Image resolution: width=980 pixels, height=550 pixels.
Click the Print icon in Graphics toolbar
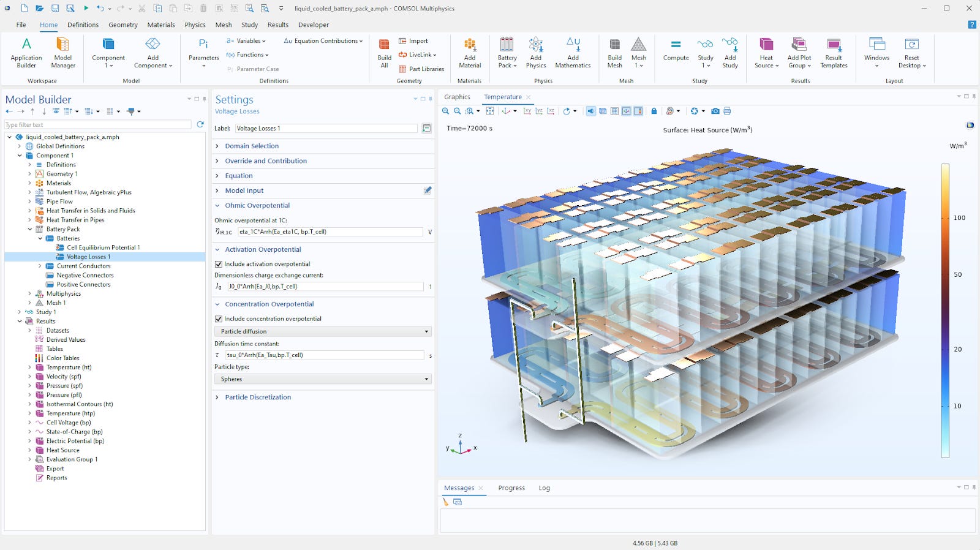(727, 111)
